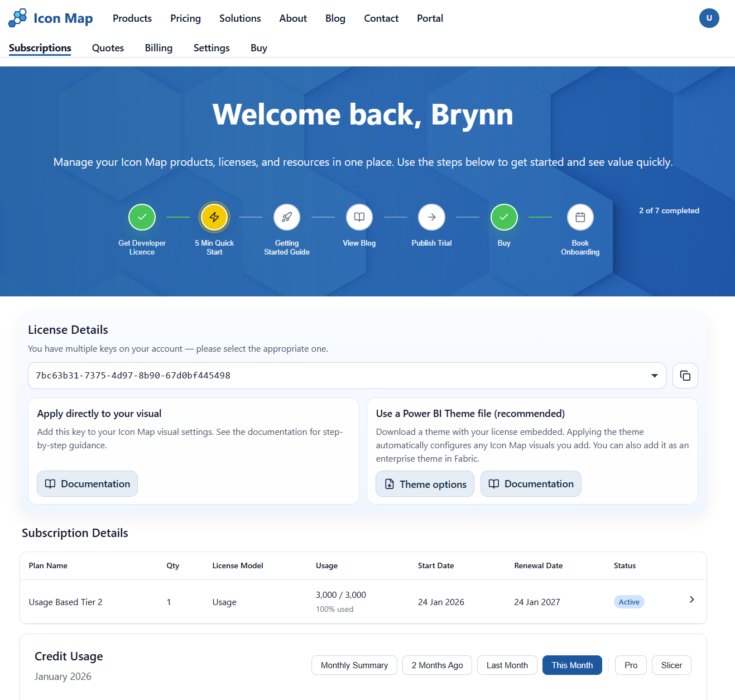
Task: Enable the Slicer view option
Action: [671, 665]
